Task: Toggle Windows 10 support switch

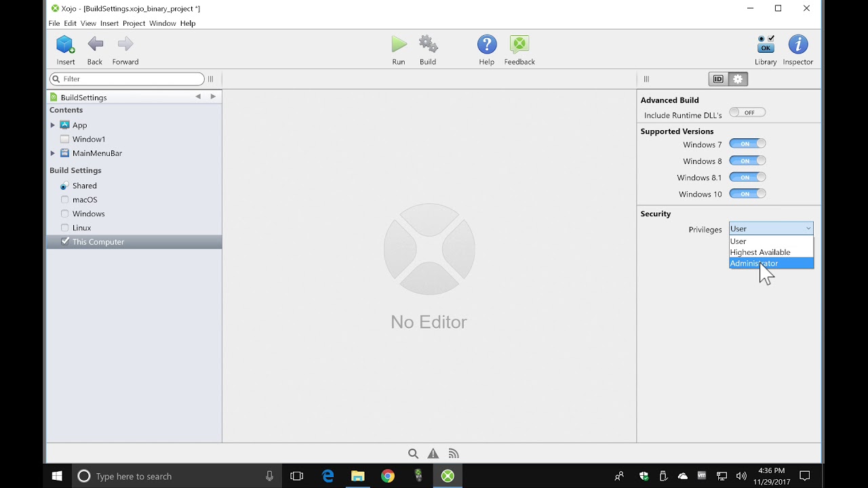Action: click(x=747, y=194)
